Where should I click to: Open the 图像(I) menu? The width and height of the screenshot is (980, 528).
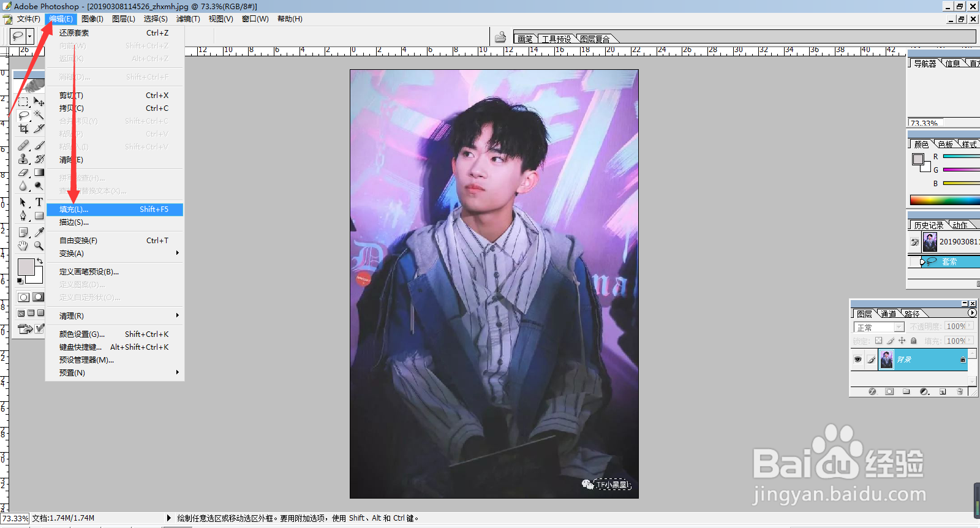coord(92,19)
